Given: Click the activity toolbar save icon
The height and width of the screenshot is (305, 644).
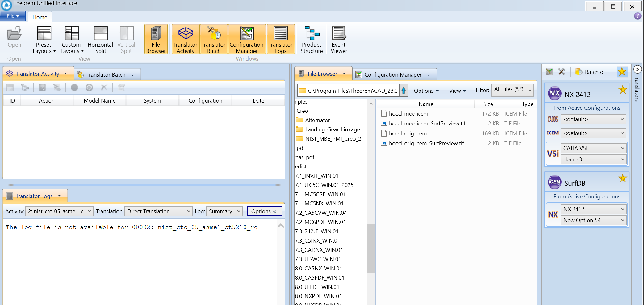Looking at the screenshot, I should point(42,87).
